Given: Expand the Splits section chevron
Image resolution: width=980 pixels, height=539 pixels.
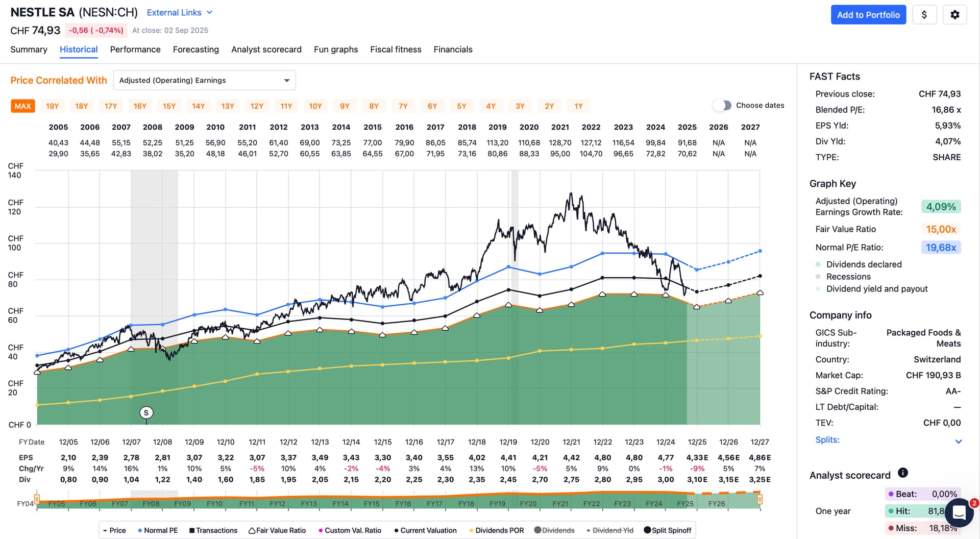Looking at the screenshot, I should coord(958,442).
